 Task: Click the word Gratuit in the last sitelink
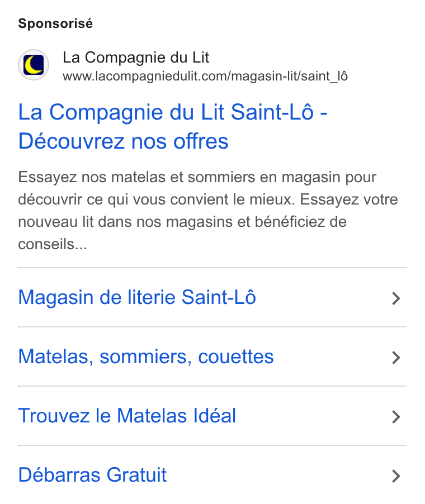pyautogui.click(x=136, y=475)
